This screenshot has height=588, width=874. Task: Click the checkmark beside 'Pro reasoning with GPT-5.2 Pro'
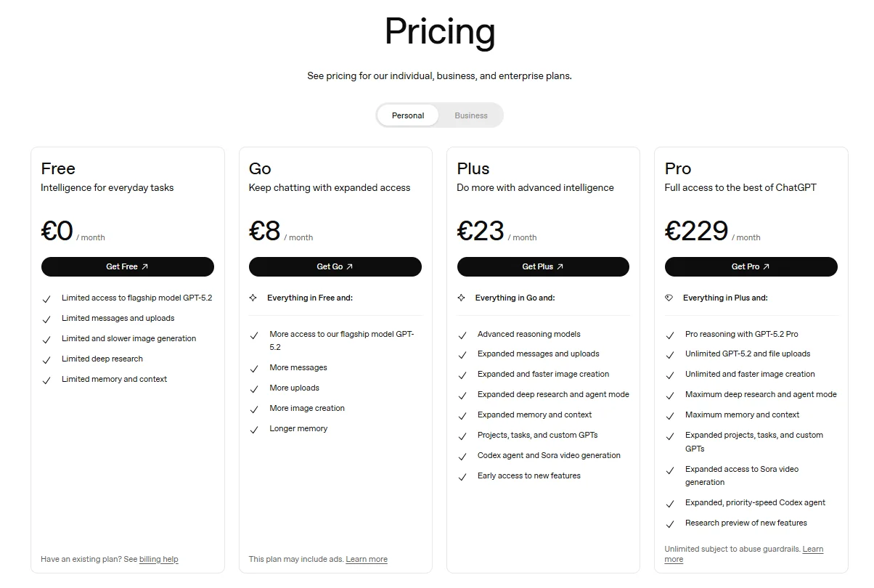click(x=670, y=334)
